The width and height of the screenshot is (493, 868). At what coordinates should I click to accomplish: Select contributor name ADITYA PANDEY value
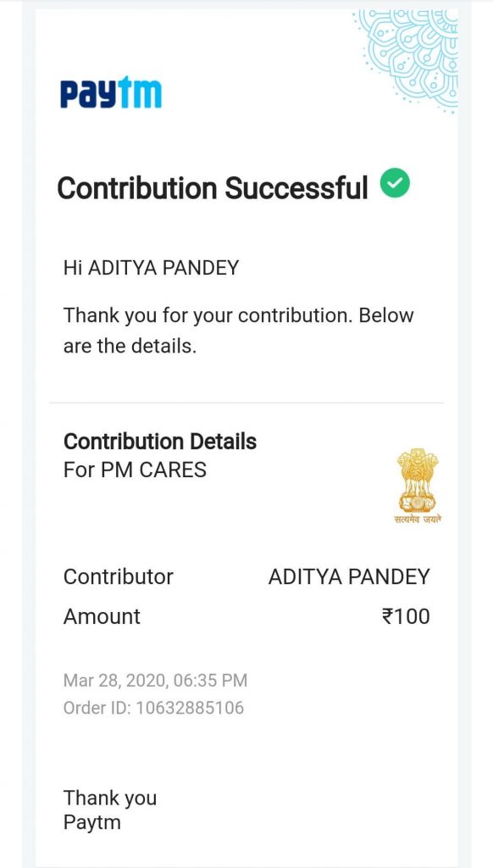coord(349,576)
